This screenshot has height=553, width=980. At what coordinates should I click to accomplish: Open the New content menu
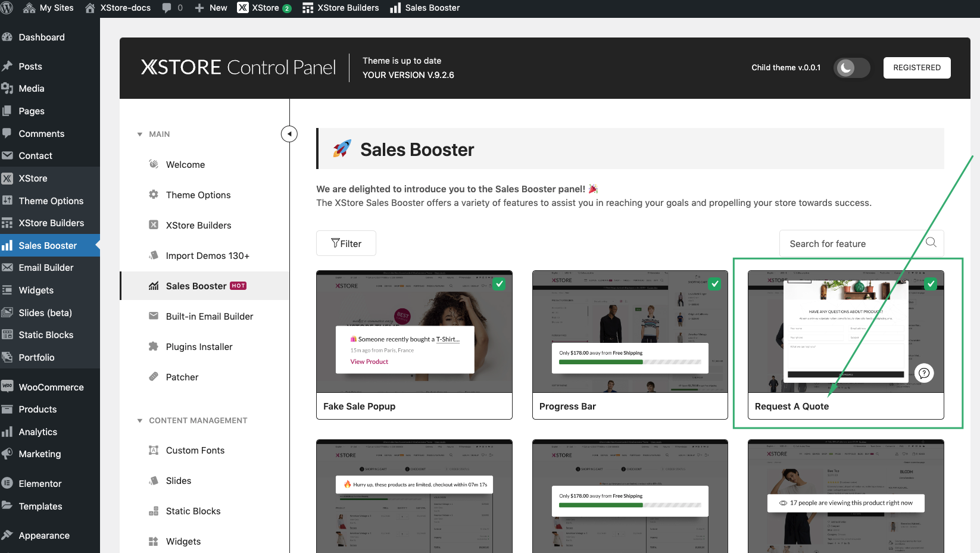point(211,8)
